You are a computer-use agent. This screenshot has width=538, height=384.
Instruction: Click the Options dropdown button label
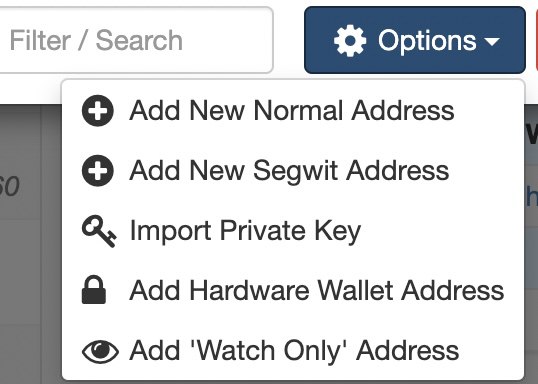(427, 41)
